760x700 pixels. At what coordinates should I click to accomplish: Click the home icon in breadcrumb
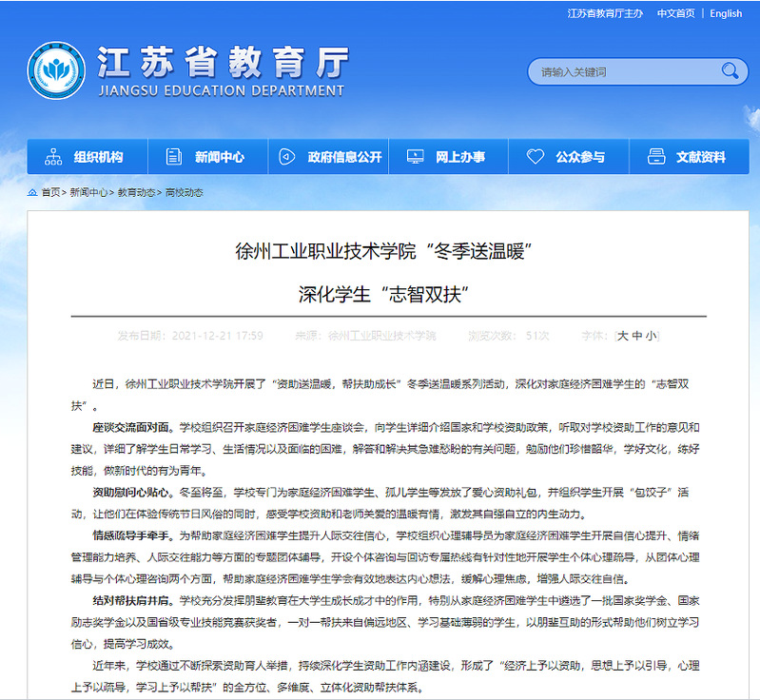pyautogui.click(x=32, y=193)
